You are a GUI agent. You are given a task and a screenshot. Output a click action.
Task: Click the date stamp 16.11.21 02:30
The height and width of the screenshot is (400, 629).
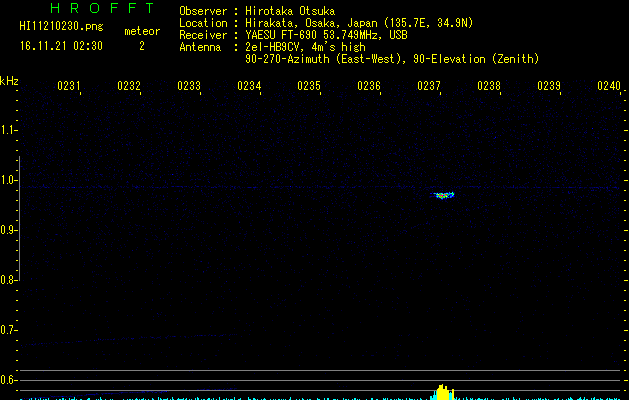(x=61, y=46)
